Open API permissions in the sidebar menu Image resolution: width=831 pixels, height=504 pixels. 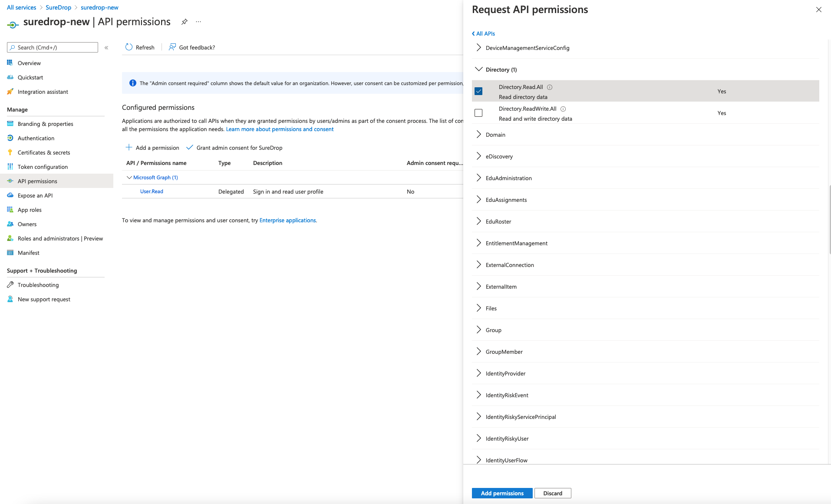(x=56, y=181)
